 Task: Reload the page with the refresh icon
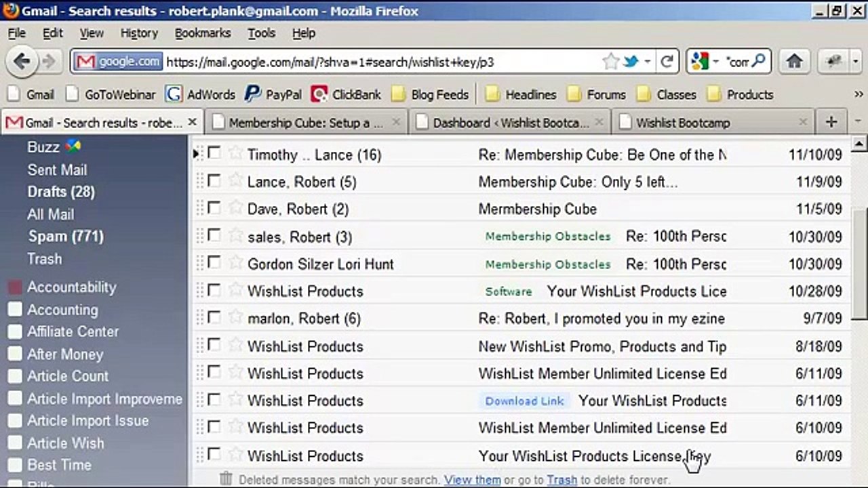click(x=667, y=62)
